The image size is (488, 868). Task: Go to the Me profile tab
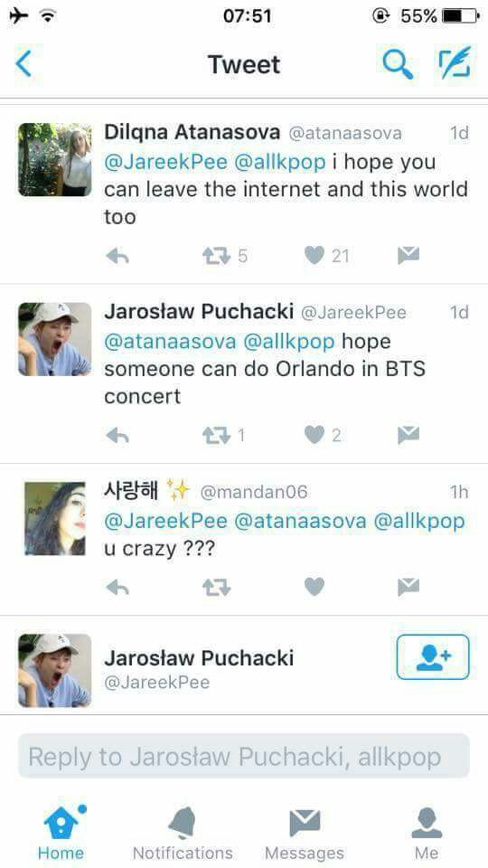point(427,833)
